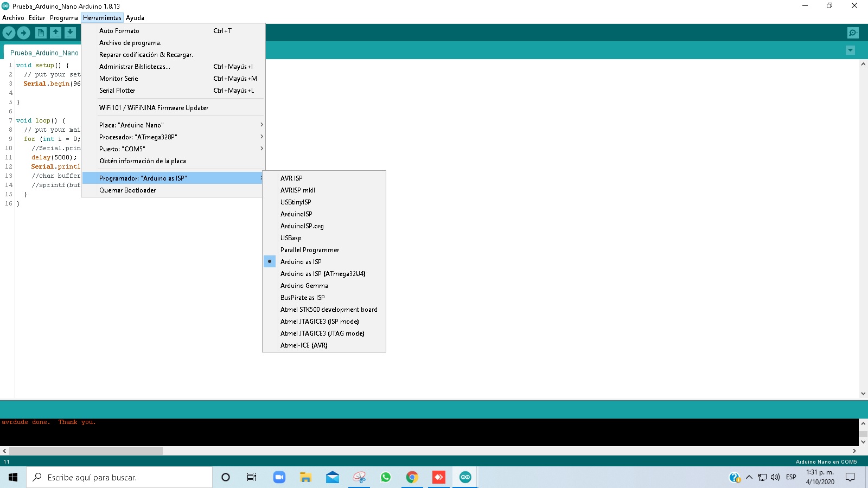Viewport: 868px width, 488px height.
Task: Click the Arduino IDE taskbar icon
Action: [465, 477]
